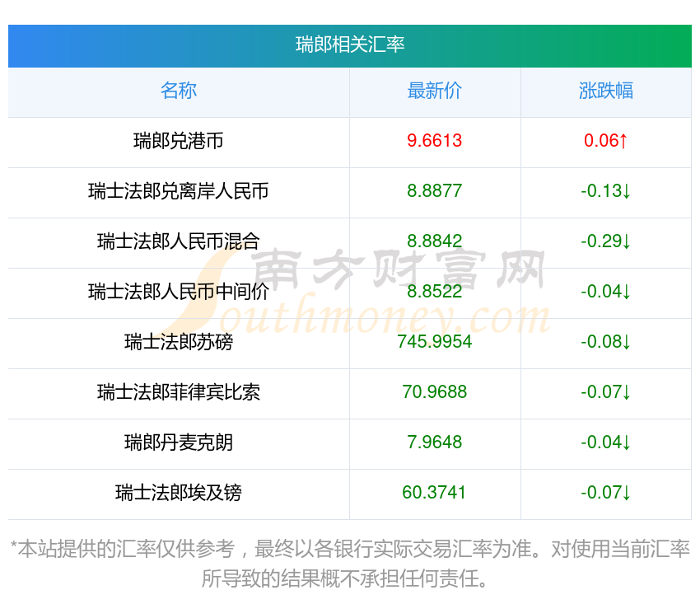Select 瑞士法郎兑离岸人民币 row name
700x604 pixels.
tap(179, 191)
